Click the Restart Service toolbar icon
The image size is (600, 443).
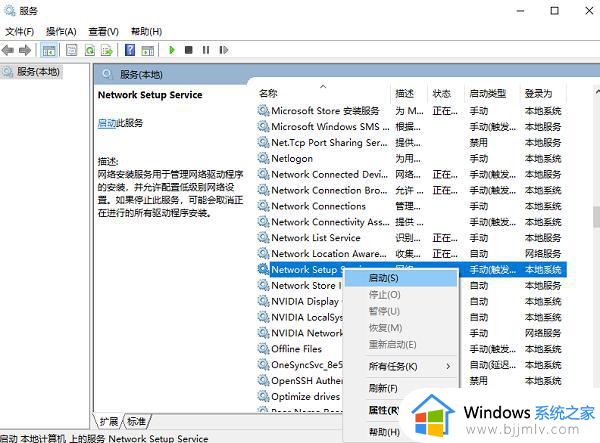(x=223, y=50)
